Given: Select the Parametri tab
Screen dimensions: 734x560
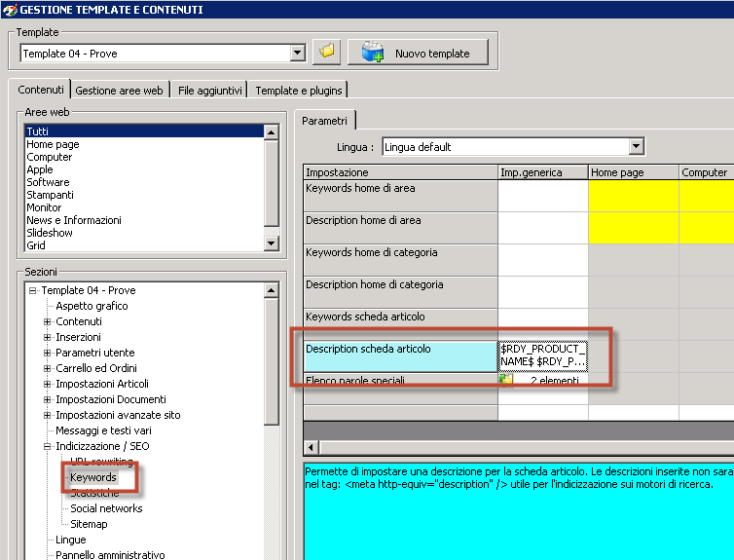Looking at the screenshot, I should coord(324,121).
